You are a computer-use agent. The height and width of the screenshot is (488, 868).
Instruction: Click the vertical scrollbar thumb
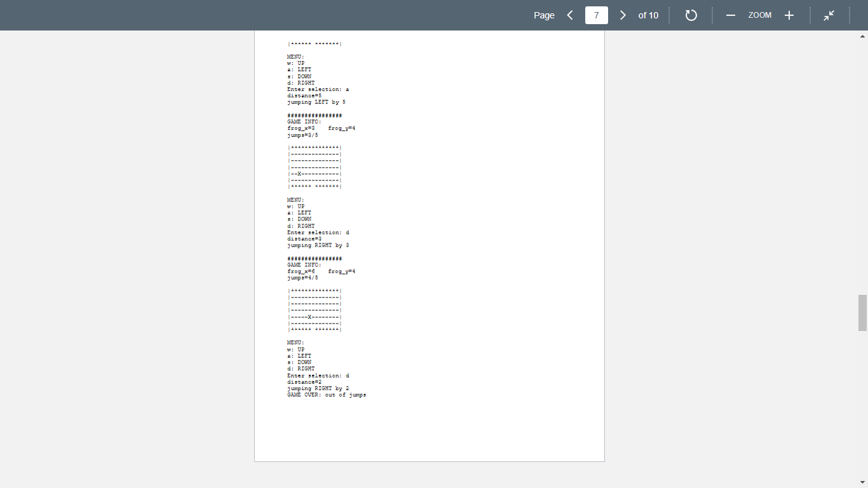[x=862, y=313]
